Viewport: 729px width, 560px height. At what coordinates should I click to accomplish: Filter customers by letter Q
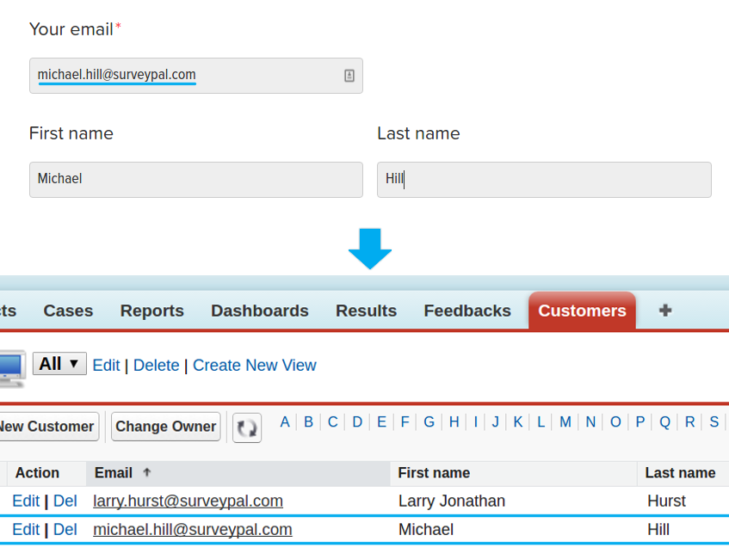tap(664, 422)
